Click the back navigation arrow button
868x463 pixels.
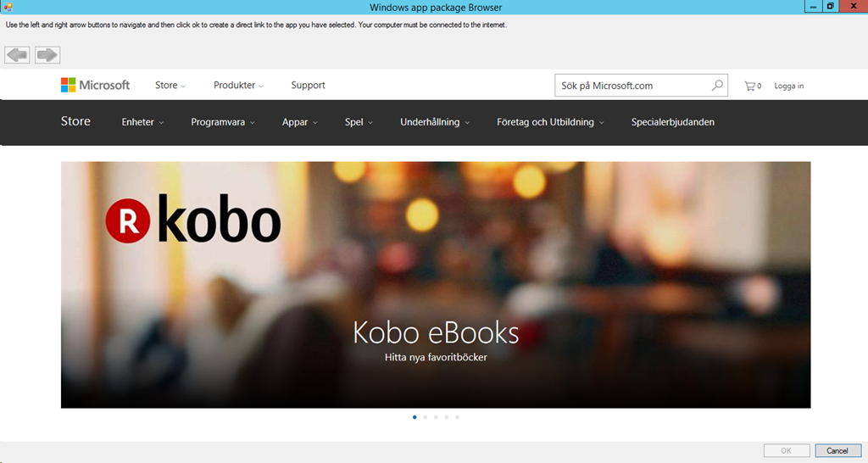[x=17, y=55]
